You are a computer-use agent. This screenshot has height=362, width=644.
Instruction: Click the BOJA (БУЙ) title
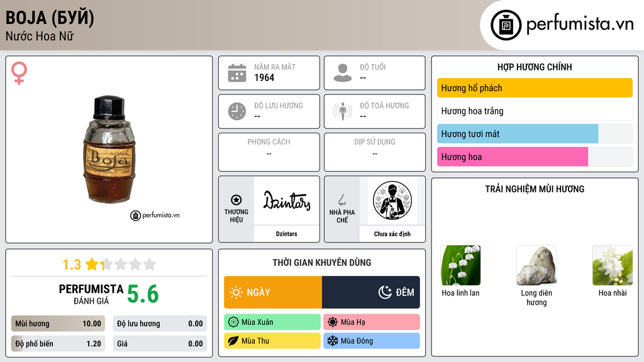(x=50, y=18)
